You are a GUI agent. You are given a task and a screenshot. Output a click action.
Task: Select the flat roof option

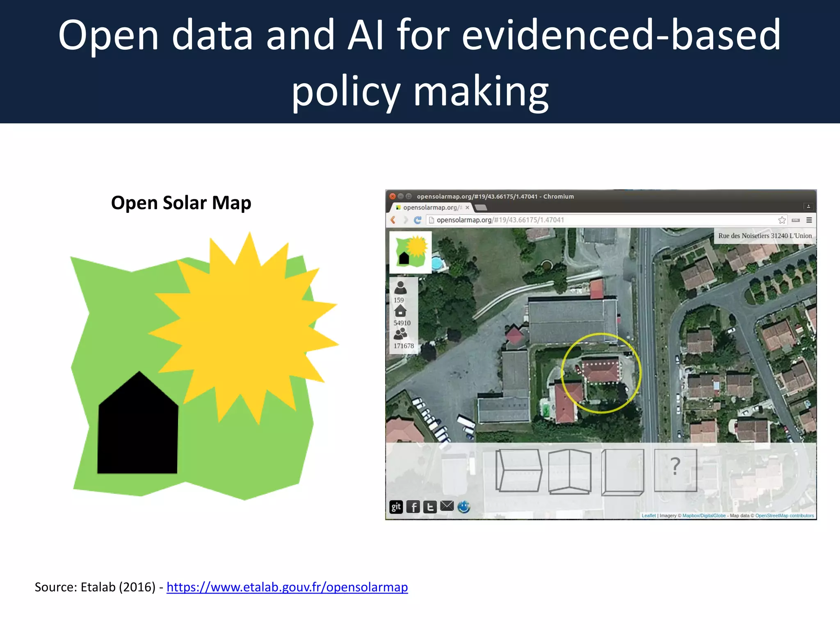click(623, 472)
